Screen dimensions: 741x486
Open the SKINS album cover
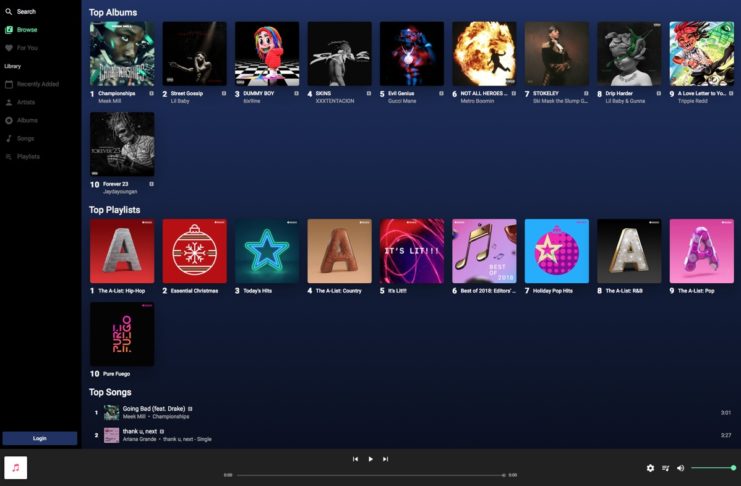pyautogui.click(x=339, y=53)
